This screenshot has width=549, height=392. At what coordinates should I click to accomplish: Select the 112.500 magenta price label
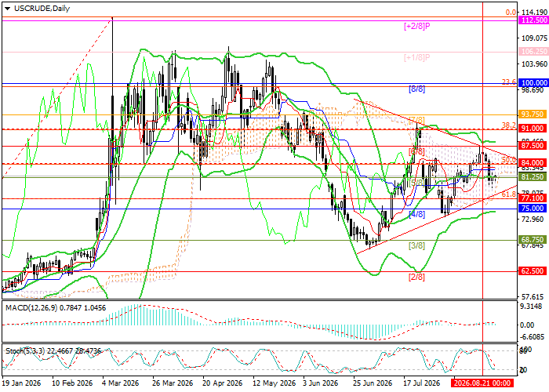tap(533, 20)
